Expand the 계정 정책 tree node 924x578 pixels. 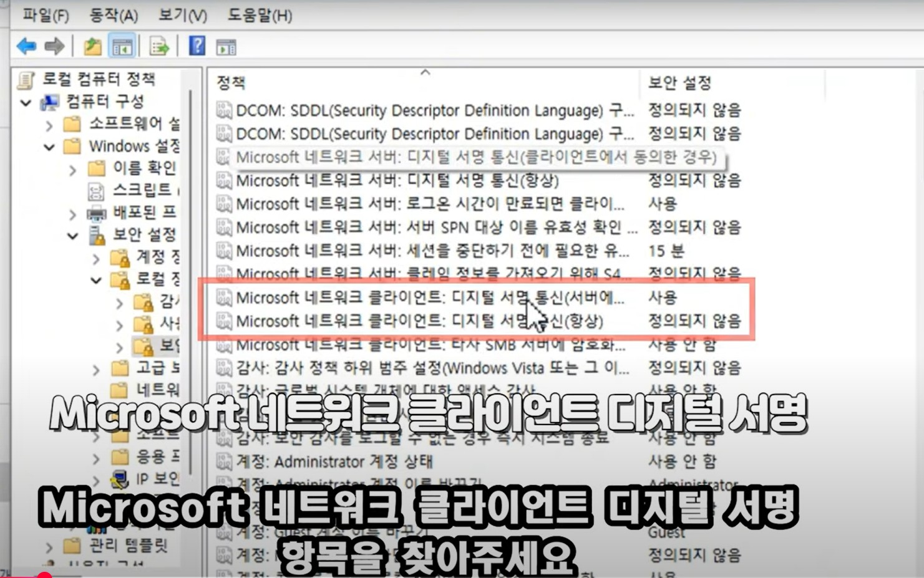[x=96, y=258]
